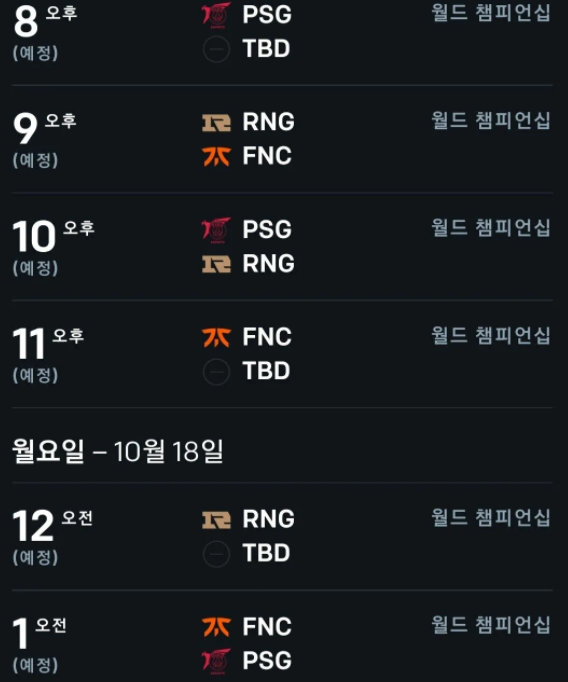The width and height of the screenshot is (568, 682).
Task: Open the 월드 챔피언십 link for the 9 PM match
Action: (x=491, y=120)
